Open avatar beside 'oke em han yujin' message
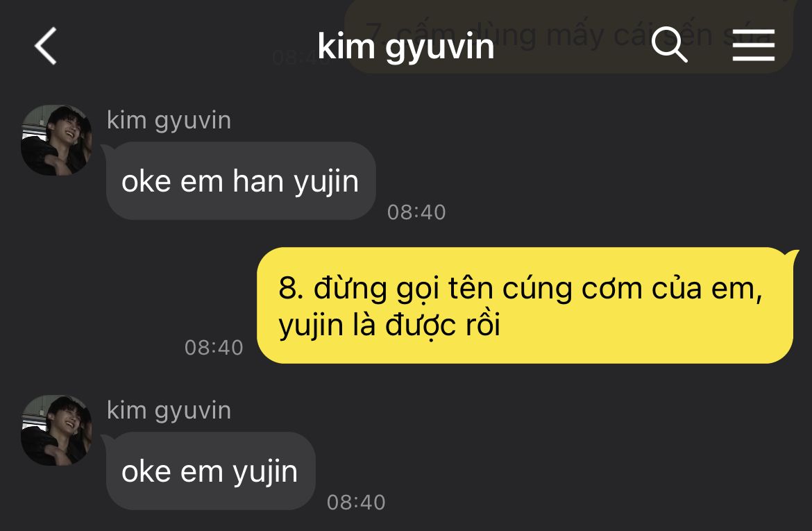This screenshot has height=531, width=812. point(56,140)
